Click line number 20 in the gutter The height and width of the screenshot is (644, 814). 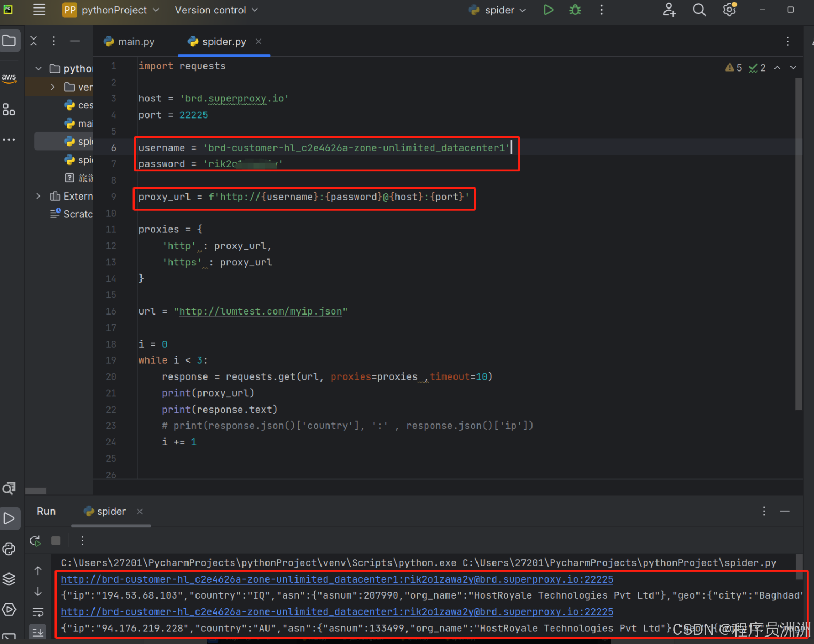pos(111,377)
